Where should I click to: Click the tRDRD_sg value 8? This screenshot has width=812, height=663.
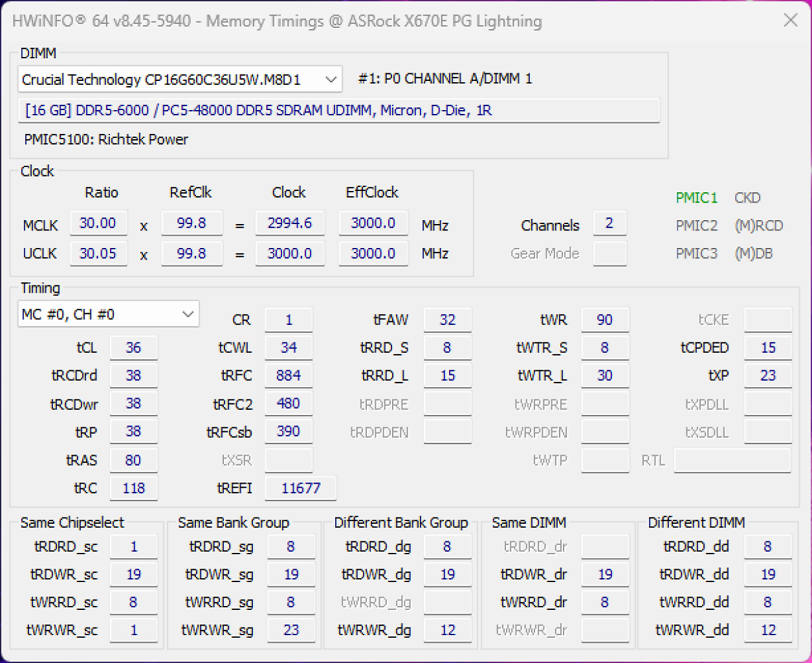[291, 546]
